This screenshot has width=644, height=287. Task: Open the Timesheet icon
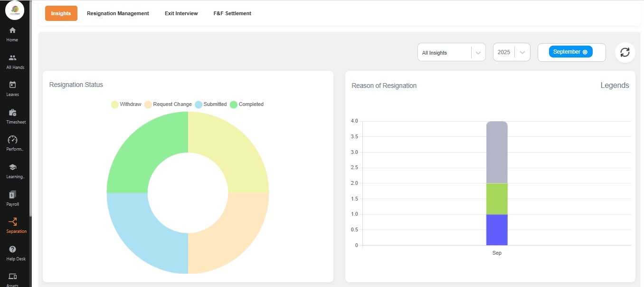coord(12,113)
